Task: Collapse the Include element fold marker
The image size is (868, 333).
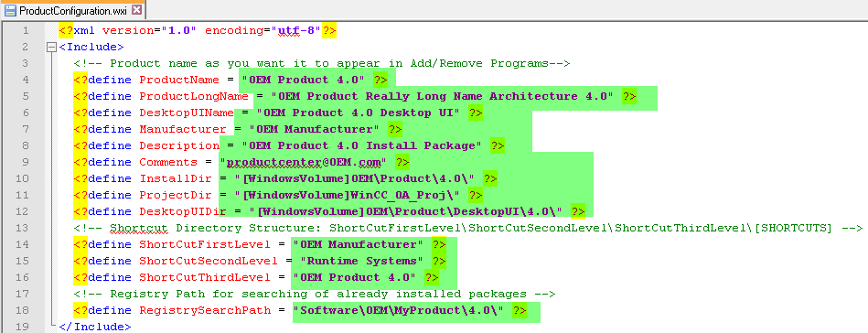Action: point(51,47)
